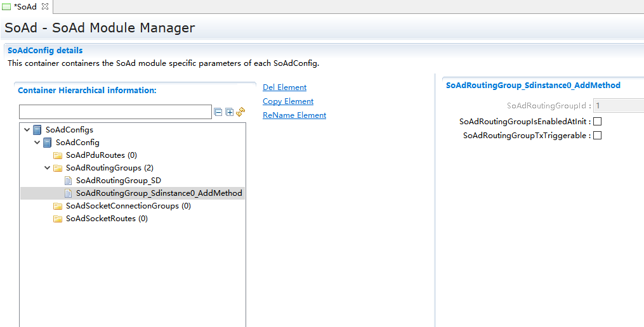Image resolution: width=644 pixels, height=327 pixels.
Task: Click the SoAdConfigs container icon
Action: [x=37, y=130]
